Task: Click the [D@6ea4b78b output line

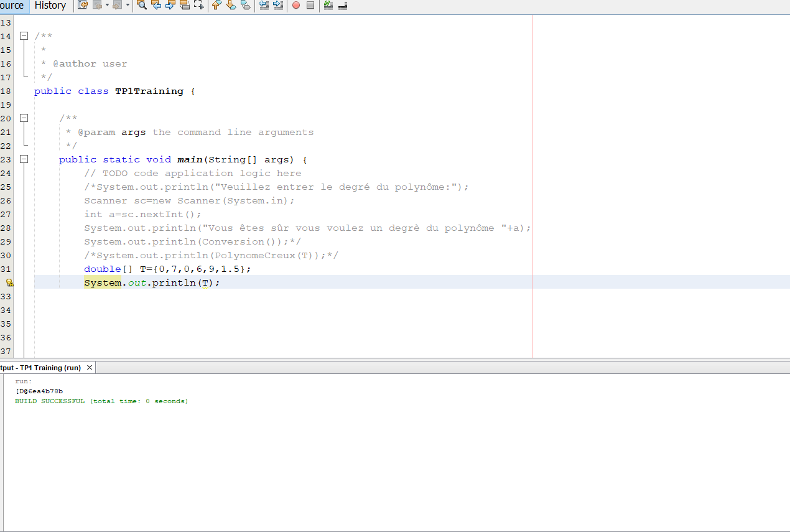Action: point(39,391)
